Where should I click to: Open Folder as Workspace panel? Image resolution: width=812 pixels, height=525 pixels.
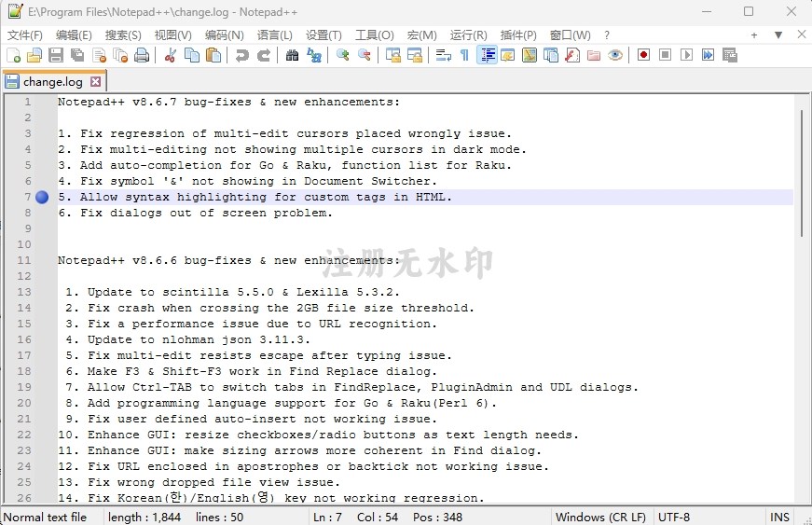(594, 55)
